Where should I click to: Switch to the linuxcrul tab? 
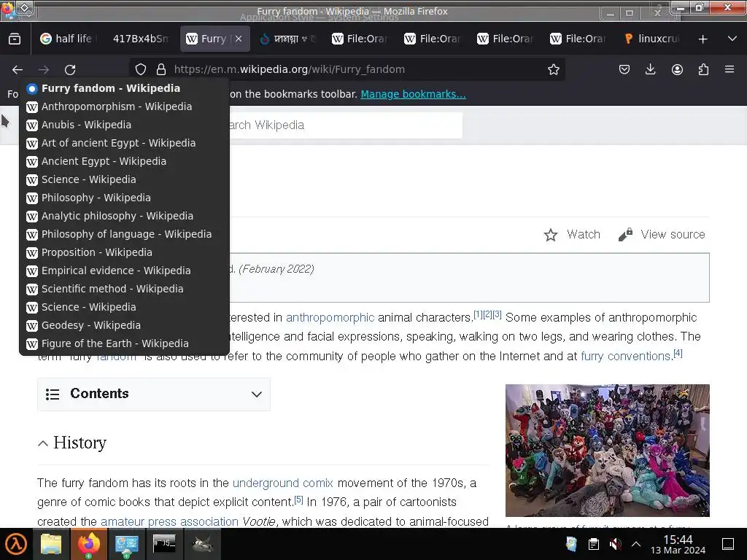[651, 39]
